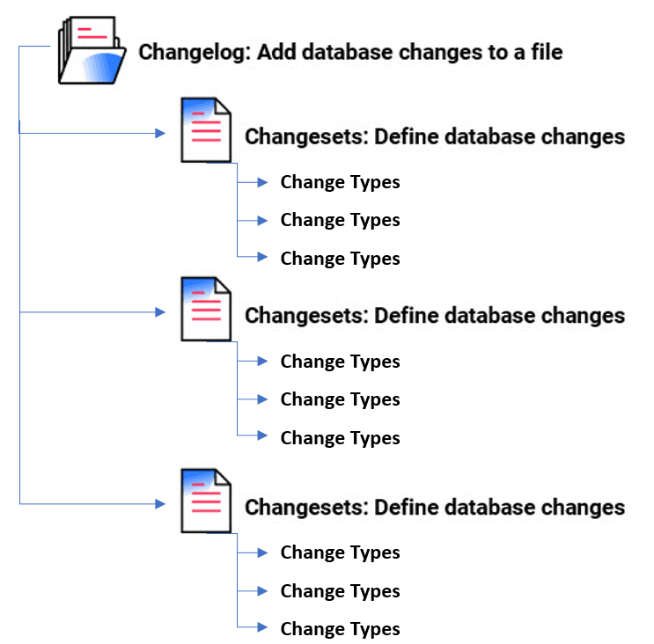Select the Changelog: Add database changes title

(350, 52)
